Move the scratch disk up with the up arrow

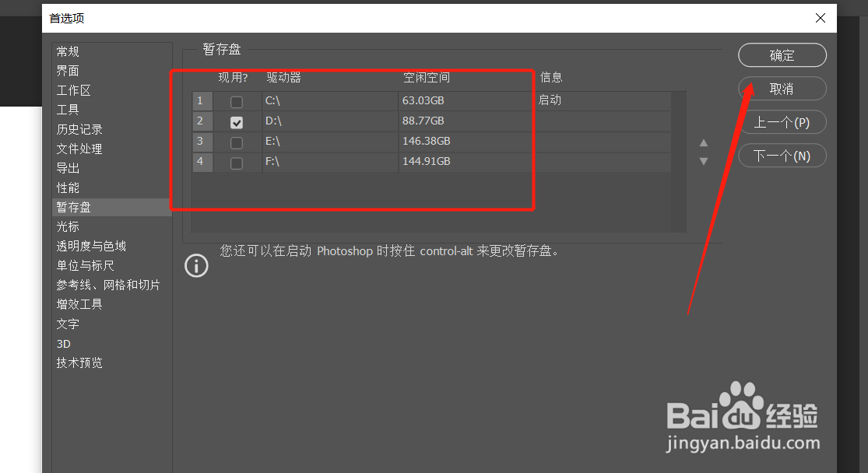tap(704, 142)
